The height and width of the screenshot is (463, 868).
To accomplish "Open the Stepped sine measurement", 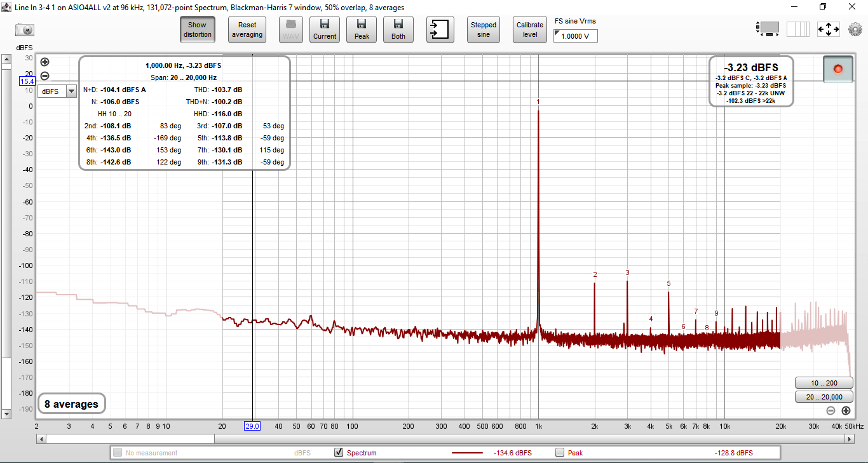I will (x=484, y=29).
